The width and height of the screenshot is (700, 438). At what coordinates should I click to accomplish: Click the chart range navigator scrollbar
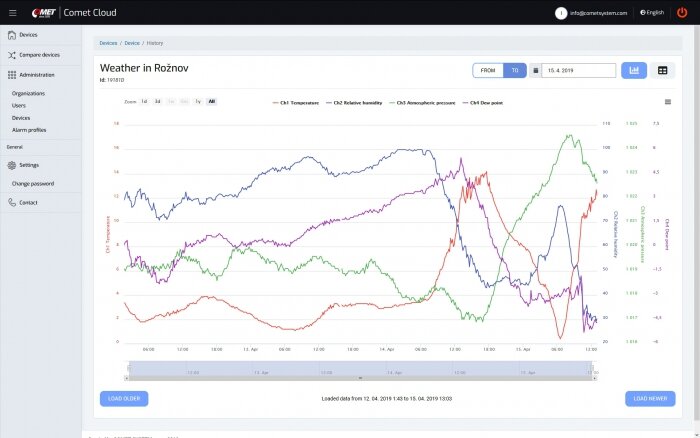click(360, 379)
